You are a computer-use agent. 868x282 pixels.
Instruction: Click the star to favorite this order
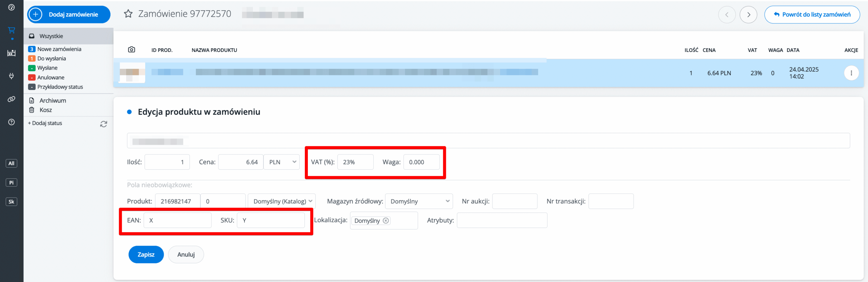coord(128,14)
